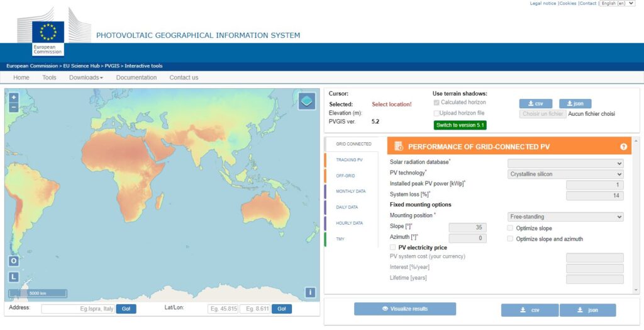Download results as csv at bottom

(530, 310)
